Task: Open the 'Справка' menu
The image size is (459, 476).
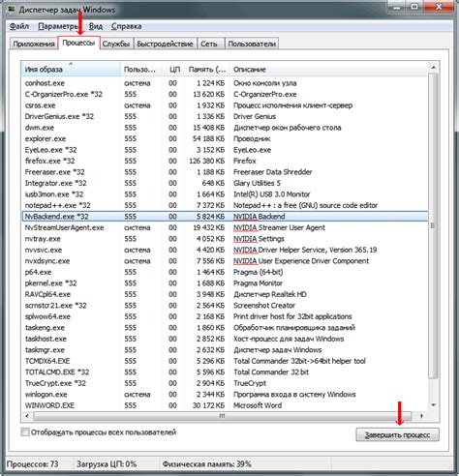Action: (126, 26)
